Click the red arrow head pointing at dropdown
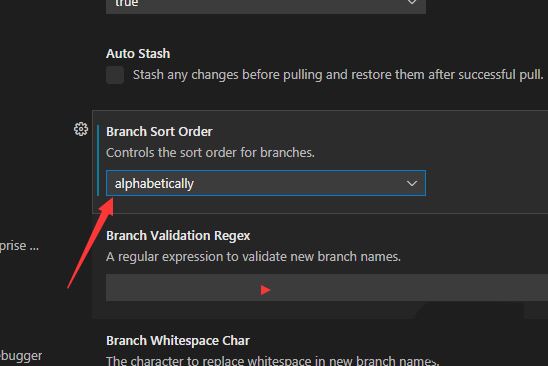The height and width of the screenshot is (366, 548). (x=107, y=206)
